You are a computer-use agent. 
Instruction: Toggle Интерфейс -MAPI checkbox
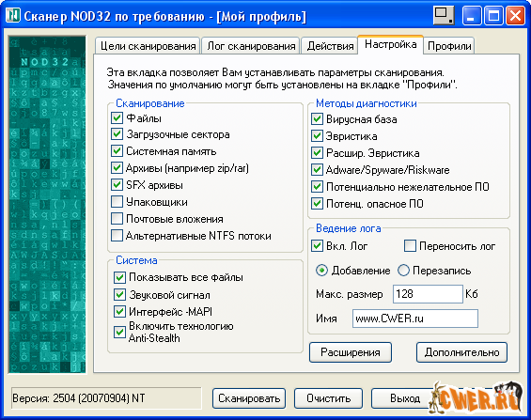click(119, 311)
